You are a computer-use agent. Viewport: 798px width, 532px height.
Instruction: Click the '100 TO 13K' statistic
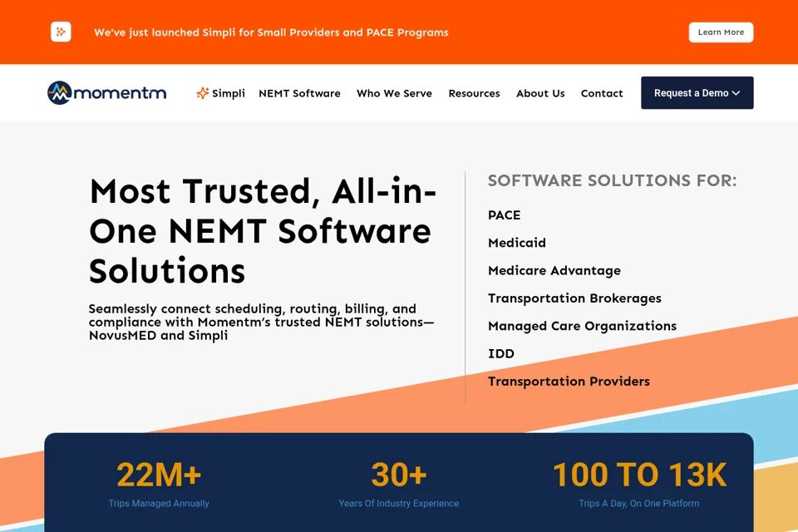639,475
